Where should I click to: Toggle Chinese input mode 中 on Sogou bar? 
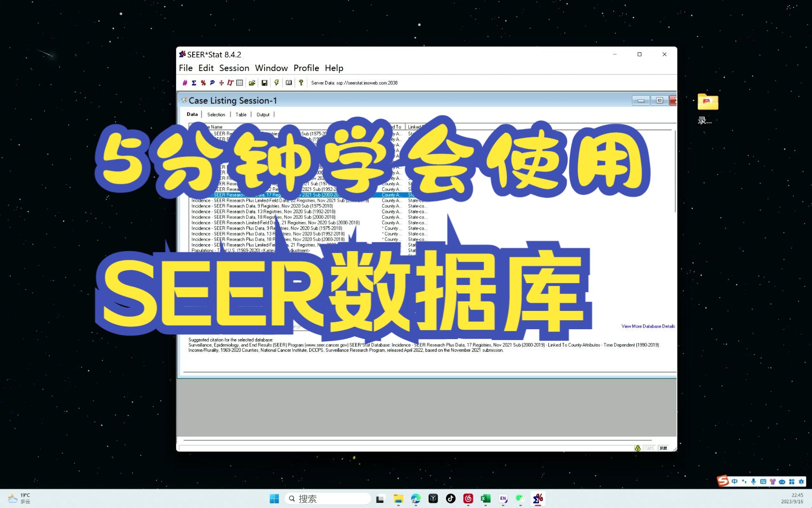(x=734, y=481)
